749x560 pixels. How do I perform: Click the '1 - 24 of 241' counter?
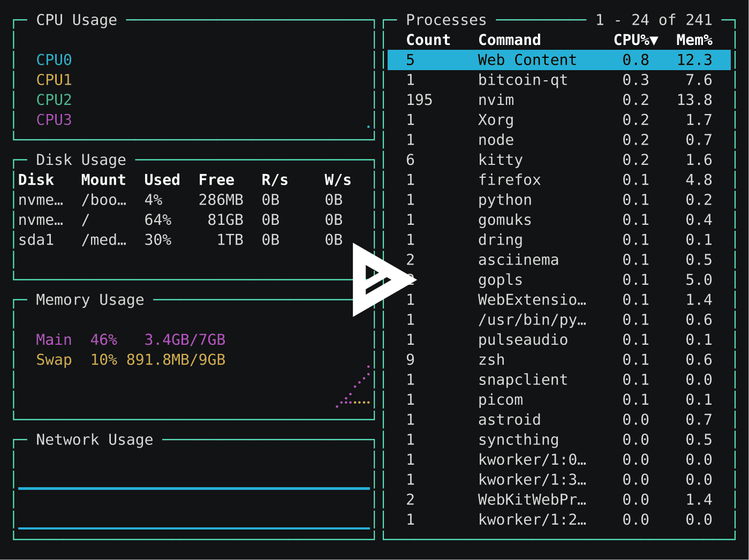(x=654, y=20)
